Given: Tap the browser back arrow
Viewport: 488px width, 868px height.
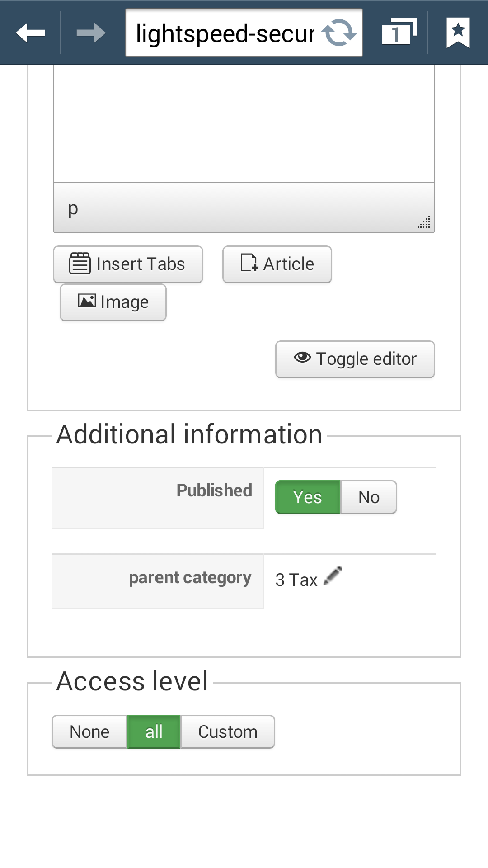Looking at the screenshot, I should [x=30, y=33].
